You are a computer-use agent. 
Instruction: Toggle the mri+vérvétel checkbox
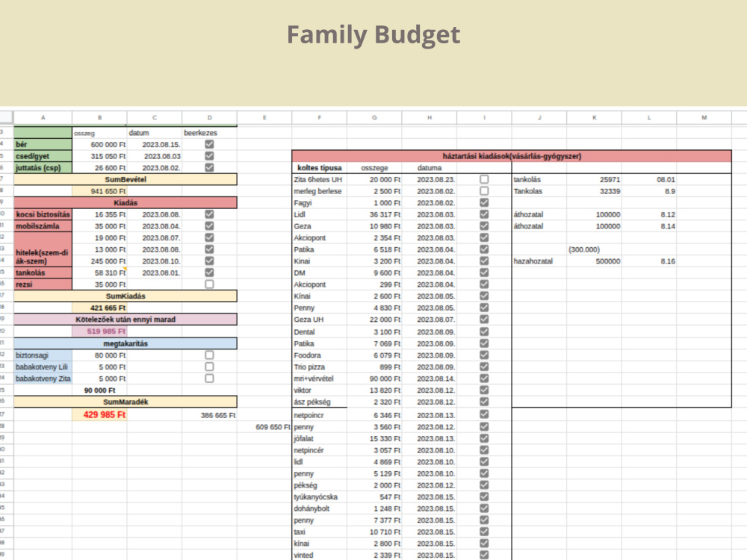tap(484, 379)
